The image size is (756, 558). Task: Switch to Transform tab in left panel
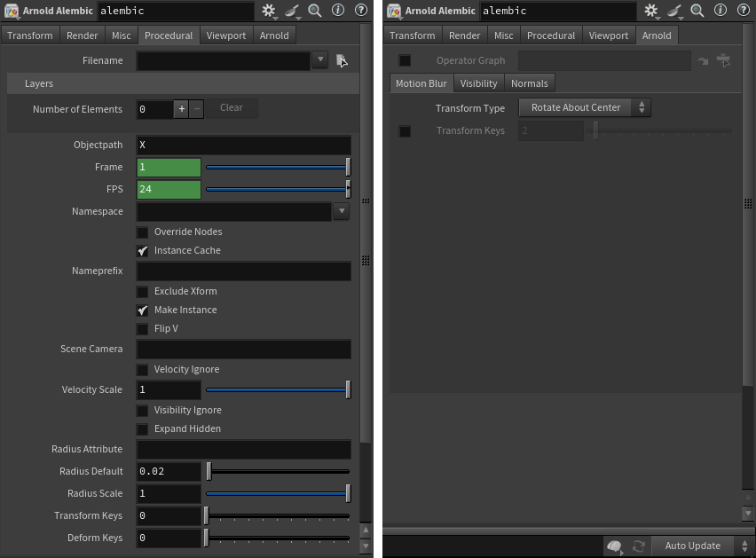tap(30, 35)
